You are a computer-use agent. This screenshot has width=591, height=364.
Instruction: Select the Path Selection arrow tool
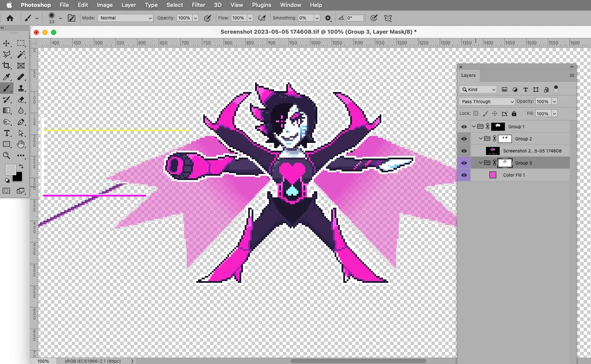21,133
